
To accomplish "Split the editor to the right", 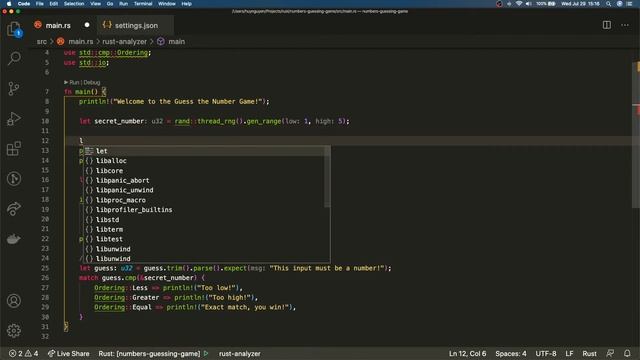I will [x=607, y=25].
